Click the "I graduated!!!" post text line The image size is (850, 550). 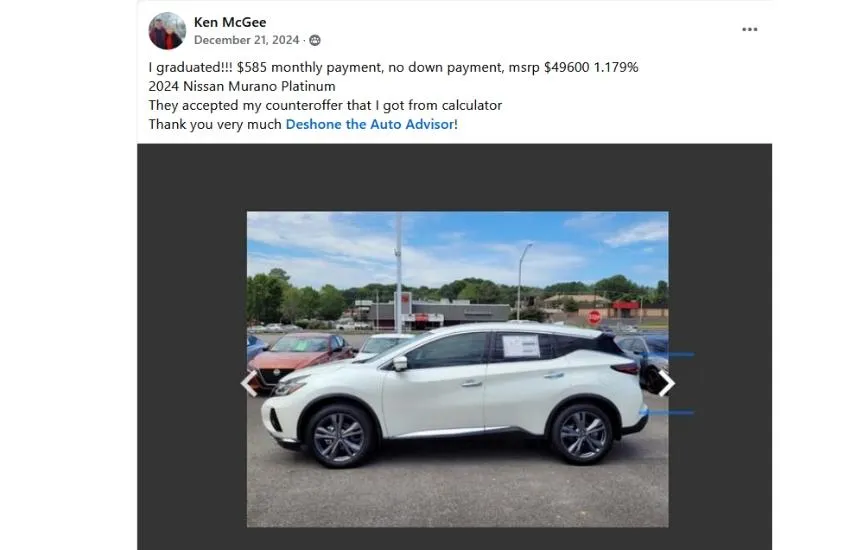393,67
